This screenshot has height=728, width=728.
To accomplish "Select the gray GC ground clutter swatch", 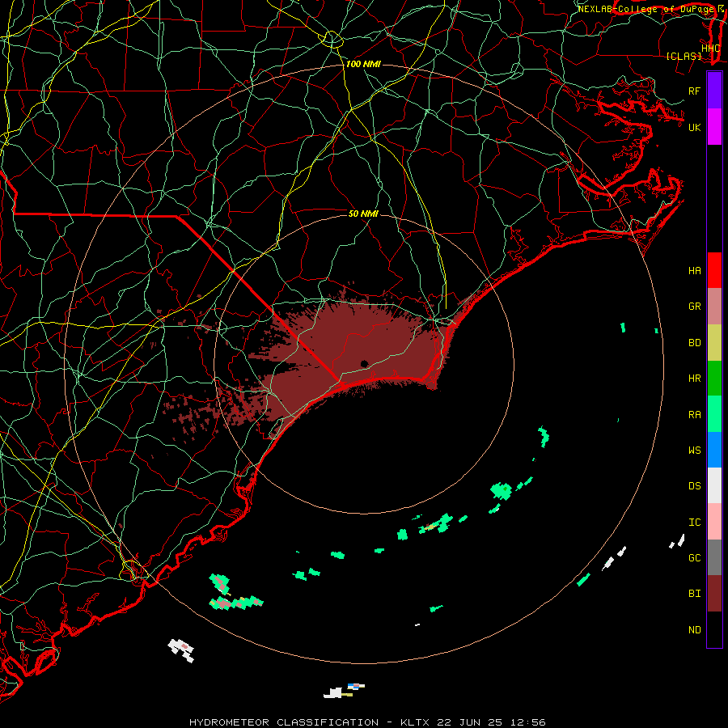I will (x=714, y=557).
